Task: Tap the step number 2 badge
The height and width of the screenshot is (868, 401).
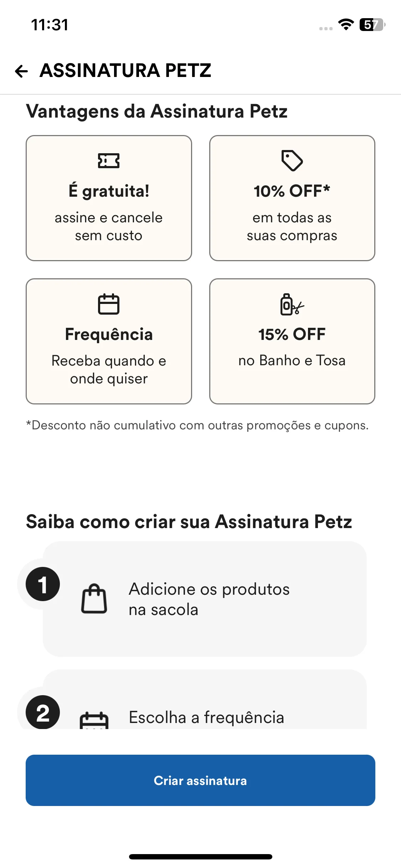Action: coord(43,712)
